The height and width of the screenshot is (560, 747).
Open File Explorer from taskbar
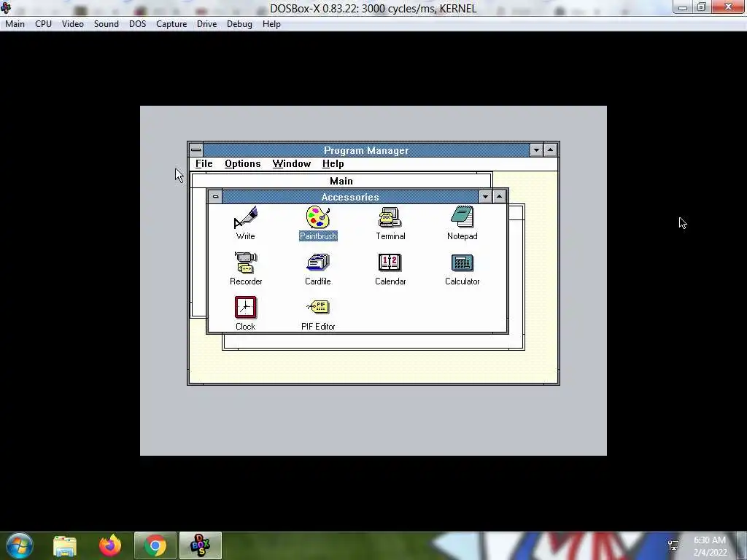click(65, 545)
